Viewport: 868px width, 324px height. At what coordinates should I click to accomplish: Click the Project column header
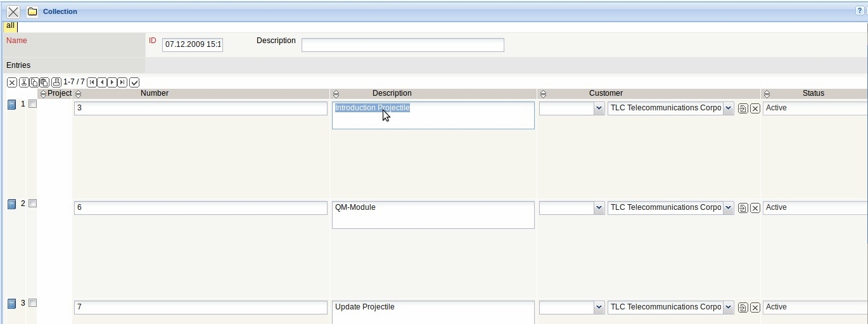pos(60,93)
